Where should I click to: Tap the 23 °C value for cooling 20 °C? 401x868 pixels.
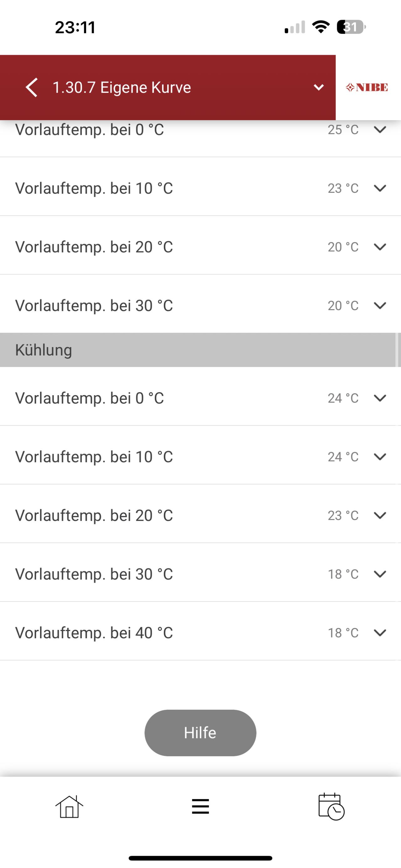343,516
